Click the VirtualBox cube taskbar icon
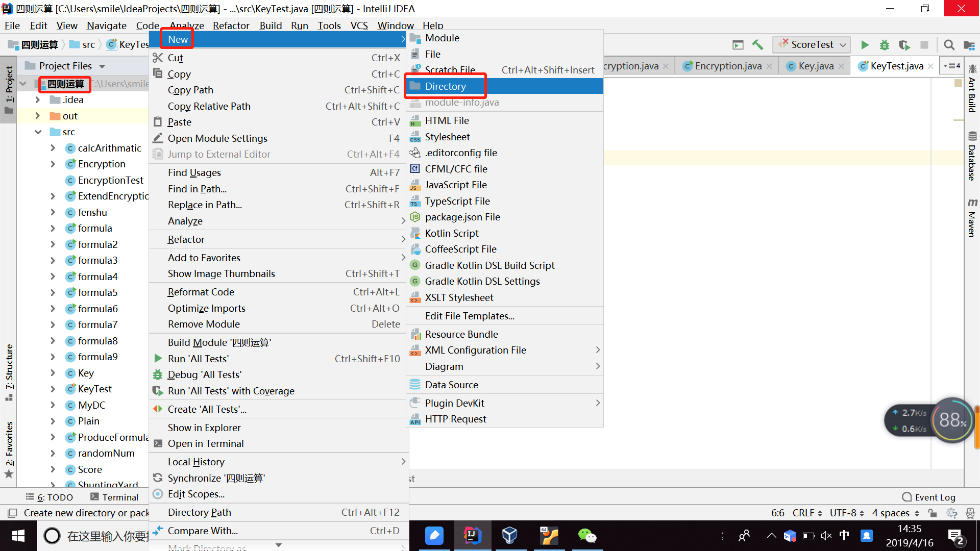Image resolution: width=980 pixels, height=551 pixels. click(x=510, y=536)
